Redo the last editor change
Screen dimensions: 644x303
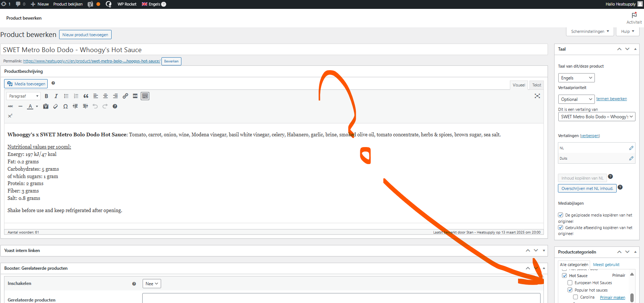coord(105,106)
